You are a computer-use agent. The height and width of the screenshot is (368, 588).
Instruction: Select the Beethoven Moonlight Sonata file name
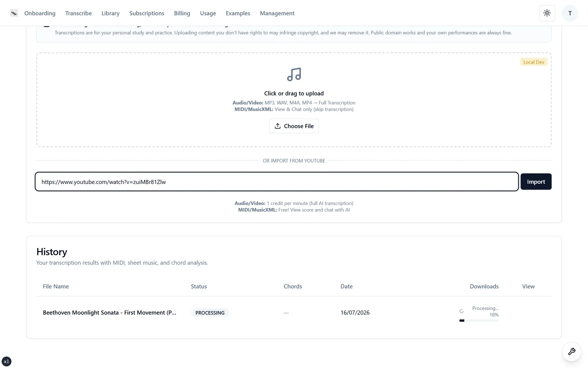110,312
